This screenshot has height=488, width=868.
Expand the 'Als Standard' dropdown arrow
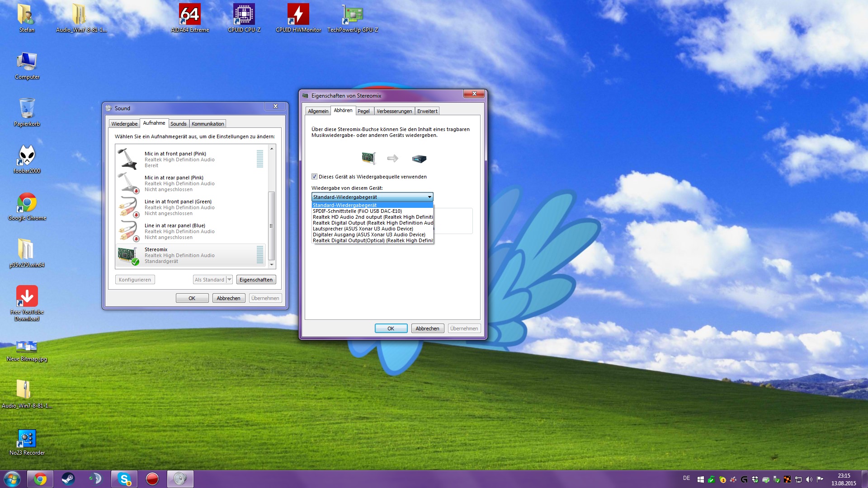click(x=229, y=280)
